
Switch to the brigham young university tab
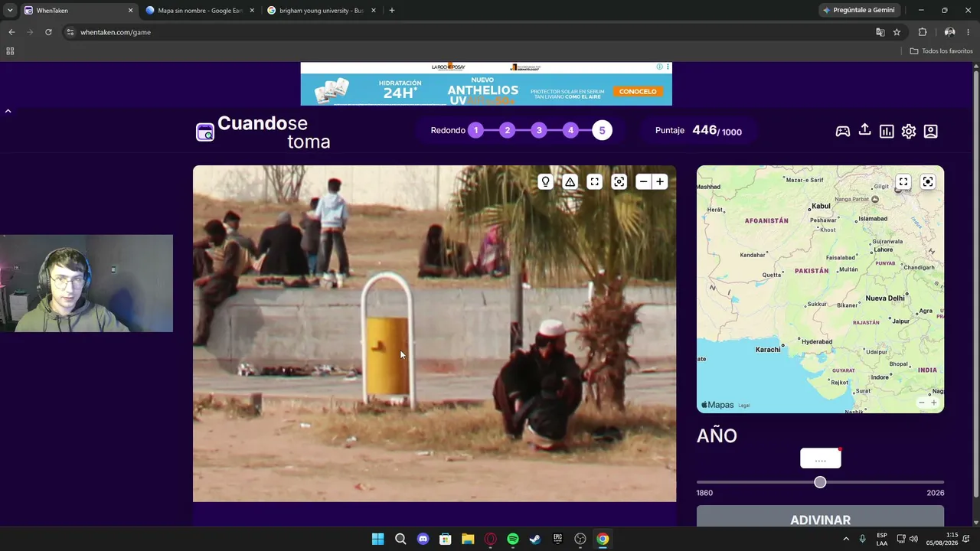point(321,11)
